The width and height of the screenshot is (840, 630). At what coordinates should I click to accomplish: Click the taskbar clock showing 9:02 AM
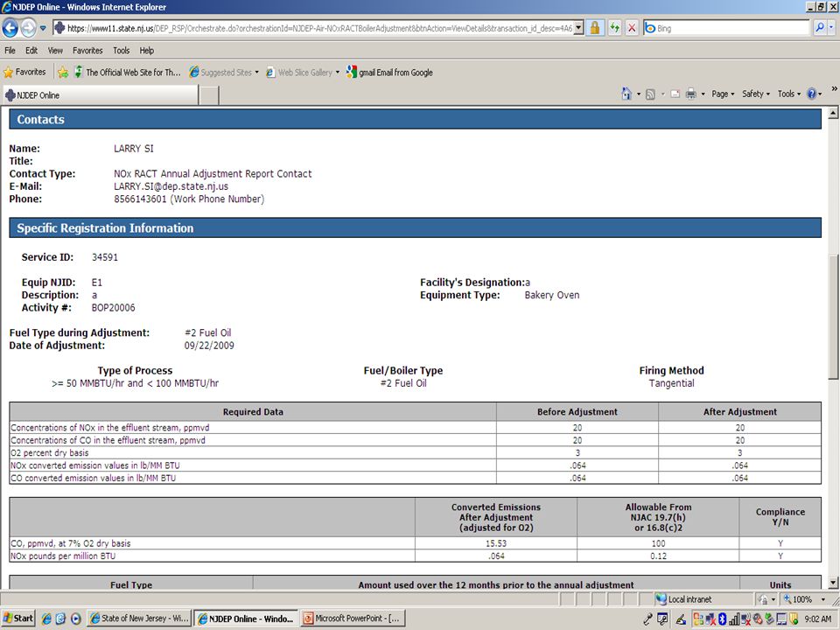click(818, 619)
